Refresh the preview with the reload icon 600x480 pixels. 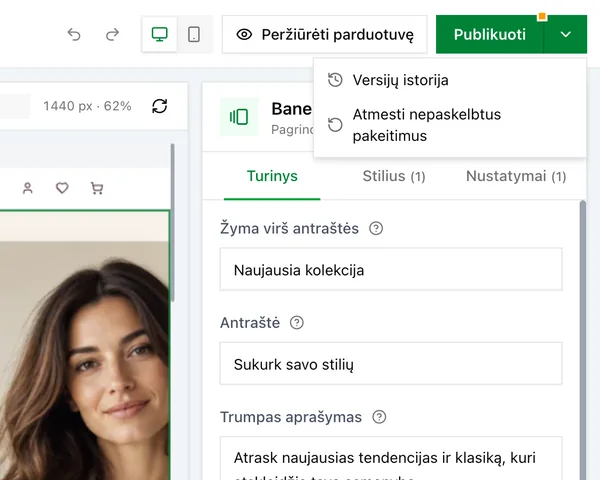pyautogui.click(x=160, y=106)
